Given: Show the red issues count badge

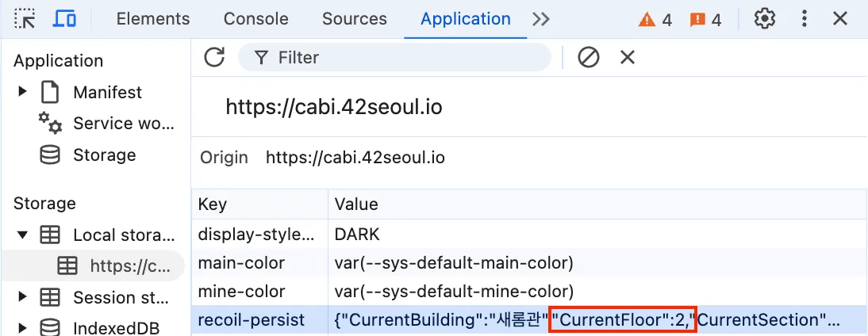Looking at the screenshot, I should point(705,20).
